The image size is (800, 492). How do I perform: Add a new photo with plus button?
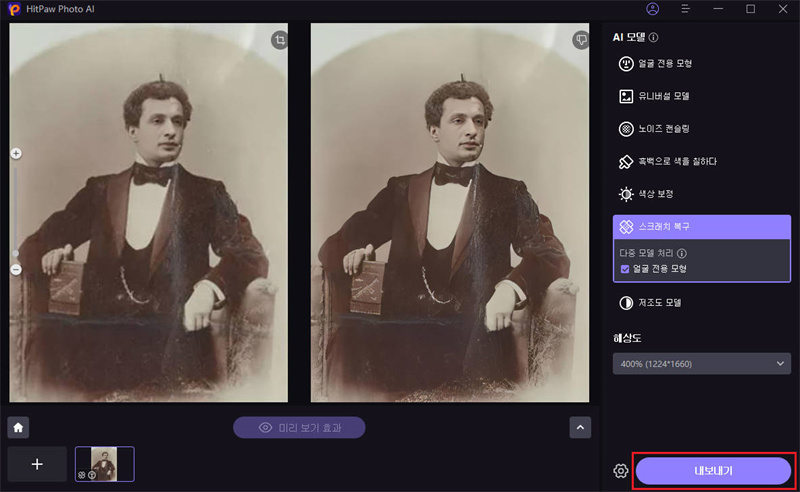37,464
